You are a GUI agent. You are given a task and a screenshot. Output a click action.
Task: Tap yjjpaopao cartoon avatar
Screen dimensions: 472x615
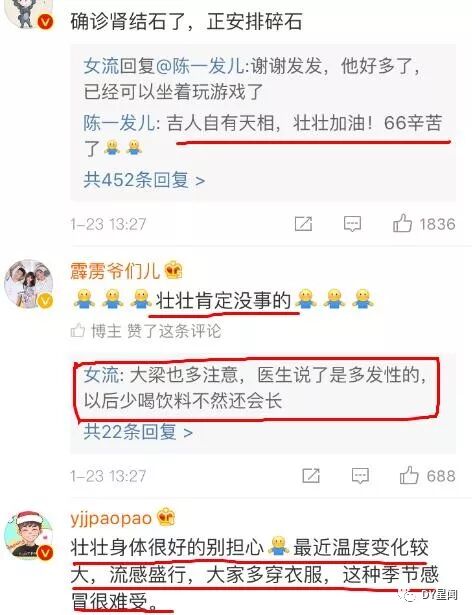coord(29,535)
